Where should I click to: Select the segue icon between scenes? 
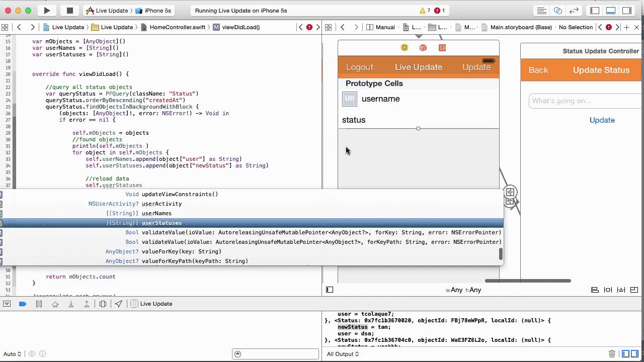coord(510,192)
